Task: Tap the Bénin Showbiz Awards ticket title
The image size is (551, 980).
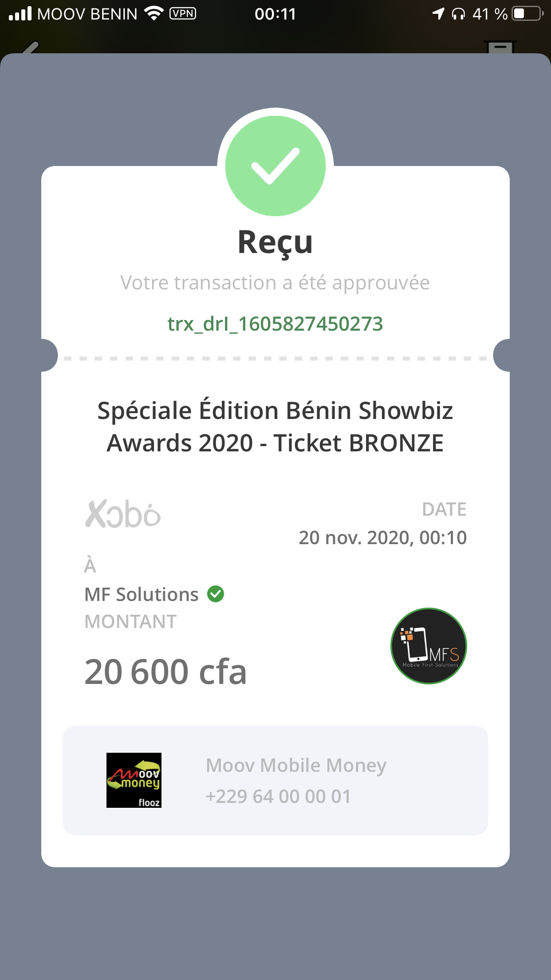Action: 275,427
